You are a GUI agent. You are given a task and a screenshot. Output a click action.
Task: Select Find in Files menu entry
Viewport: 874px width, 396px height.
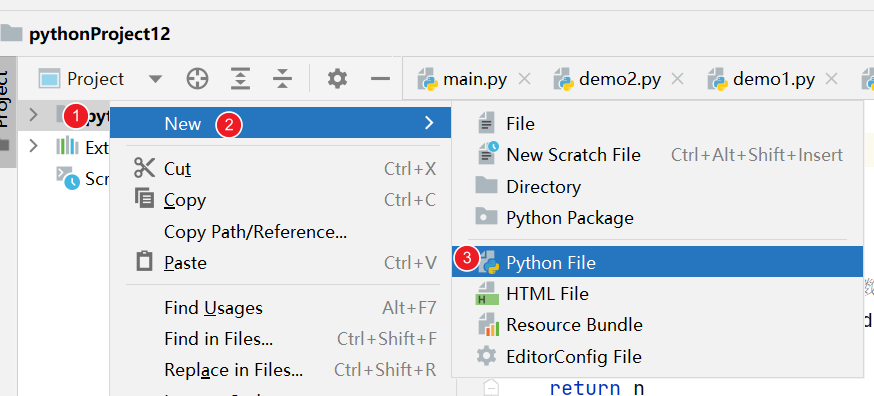280,339
